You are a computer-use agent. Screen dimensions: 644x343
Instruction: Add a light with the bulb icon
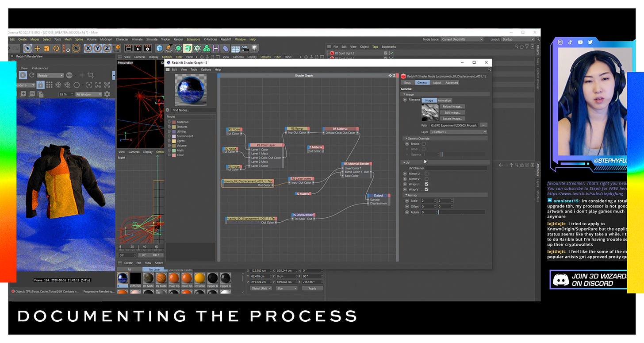254,48
